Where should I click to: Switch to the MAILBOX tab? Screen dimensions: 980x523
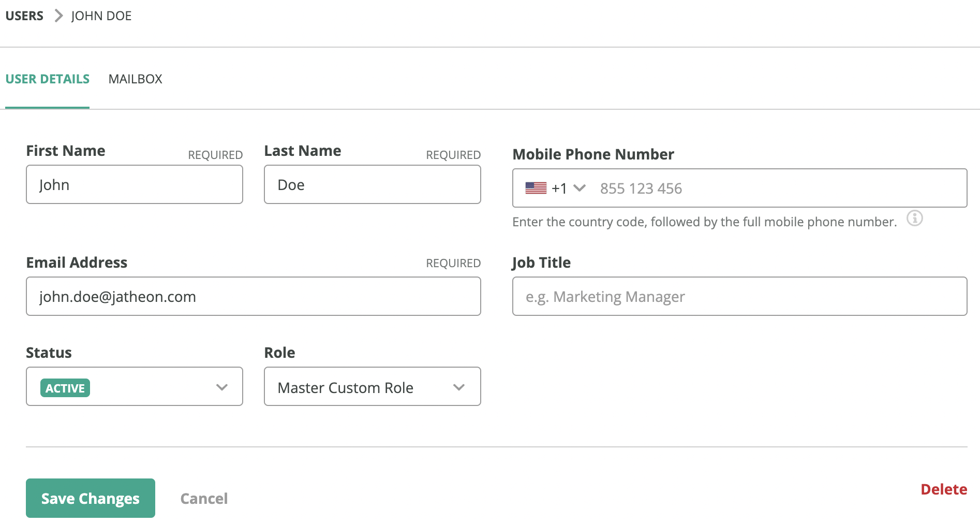(x=136, y=79)
